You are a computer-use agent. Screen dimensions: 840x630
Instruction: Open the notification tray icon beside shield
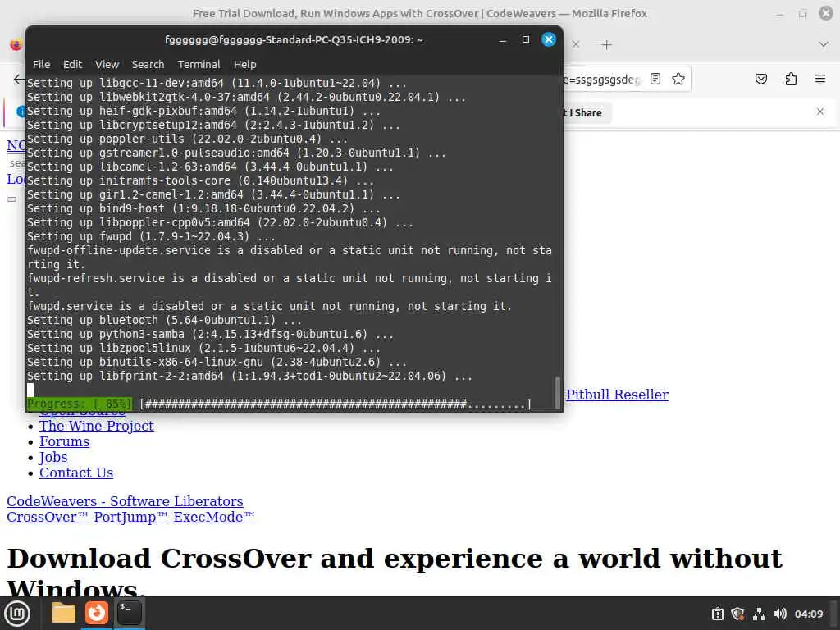click(x=717, y=614)
